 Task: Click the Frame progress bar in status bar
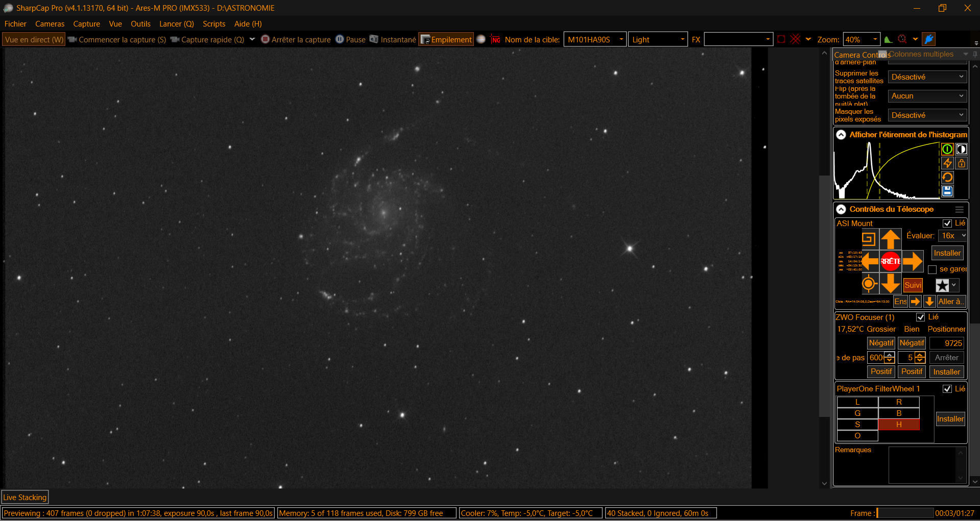pos(905,513)
